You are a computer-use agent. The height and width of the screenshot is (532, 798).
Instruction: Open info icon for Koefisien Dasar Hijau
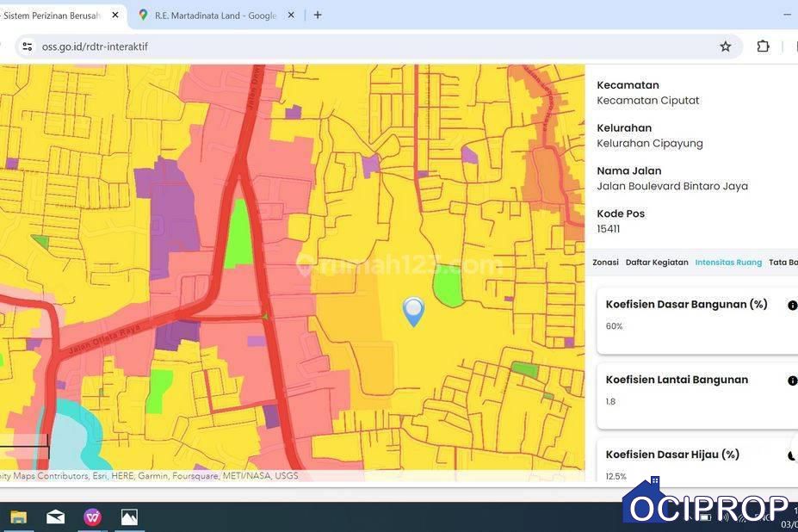[792, 456]
